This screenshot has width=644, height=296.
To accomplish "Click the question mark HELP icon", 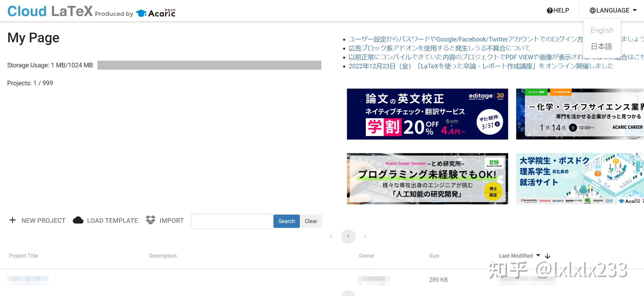I will pyautogui.click(x=550, y=10).
